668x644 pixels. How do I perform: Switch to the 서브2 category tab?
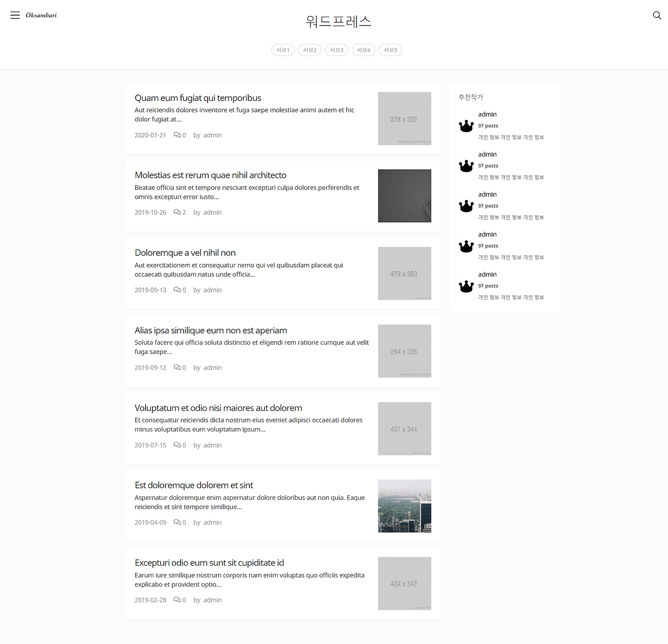point(309,50)
